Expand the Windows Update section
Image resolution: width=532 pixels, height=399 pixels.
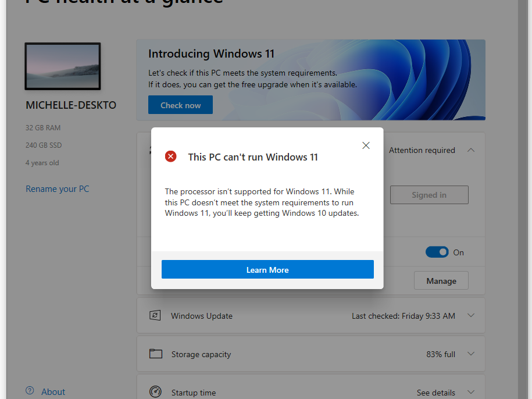tap(471, 315)
